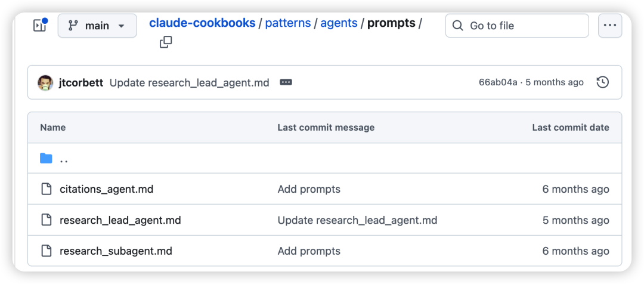This screenshot has width=644, height=284.
Task: Go up to the parent directory
Action: tap(64, 159)
